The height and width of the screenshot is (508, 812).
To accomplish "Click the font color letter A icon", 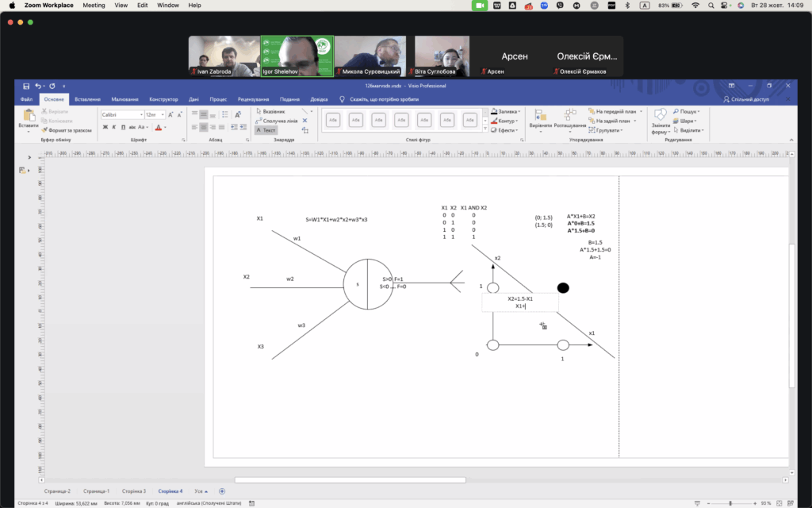I will [x=158, y=127].
